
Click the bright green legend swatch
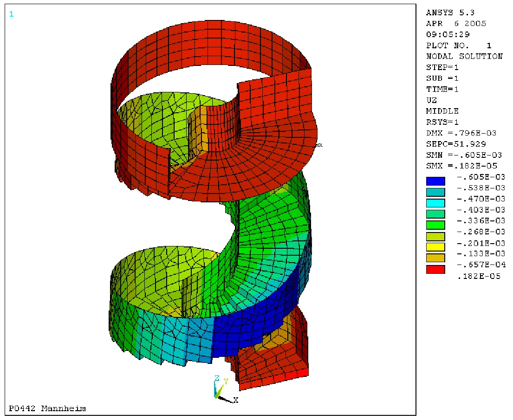(435, 225)
